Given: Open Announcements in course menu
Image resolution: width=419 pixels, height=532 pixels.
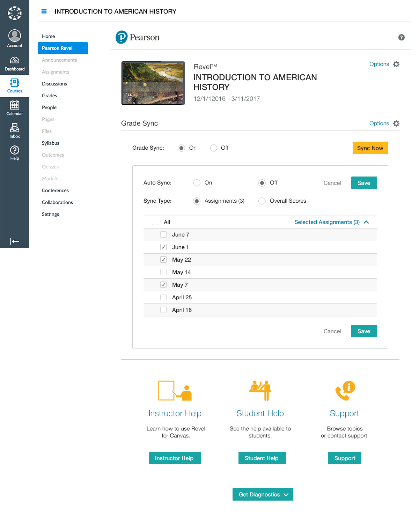Looking at the screenshot, I should pos(59,60).
